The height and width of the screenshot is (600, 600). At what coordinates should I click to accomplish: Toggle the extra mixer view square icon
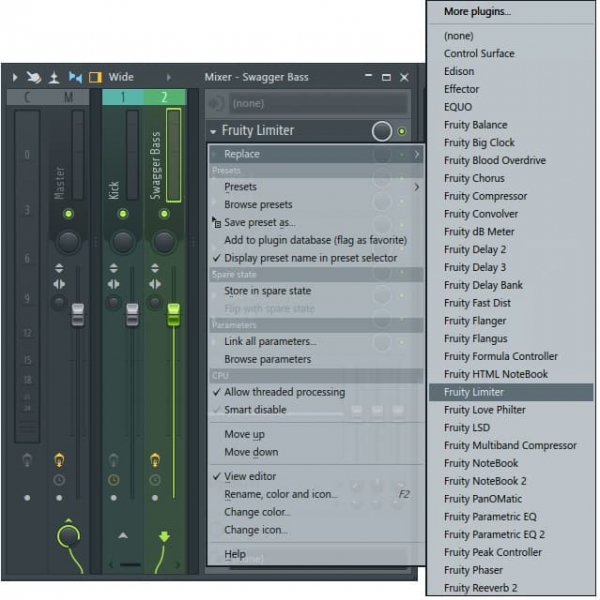95,77
